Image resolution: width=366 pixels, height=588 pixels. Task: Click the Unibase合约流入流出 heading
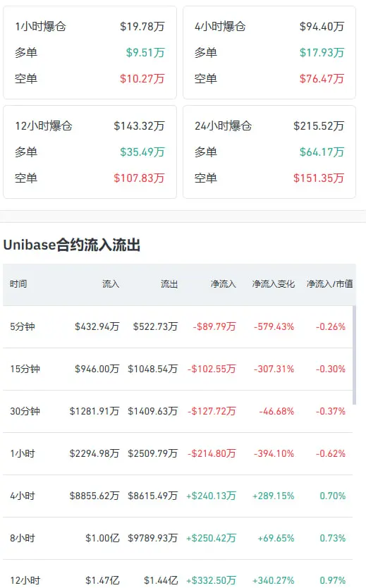(72, 245)
